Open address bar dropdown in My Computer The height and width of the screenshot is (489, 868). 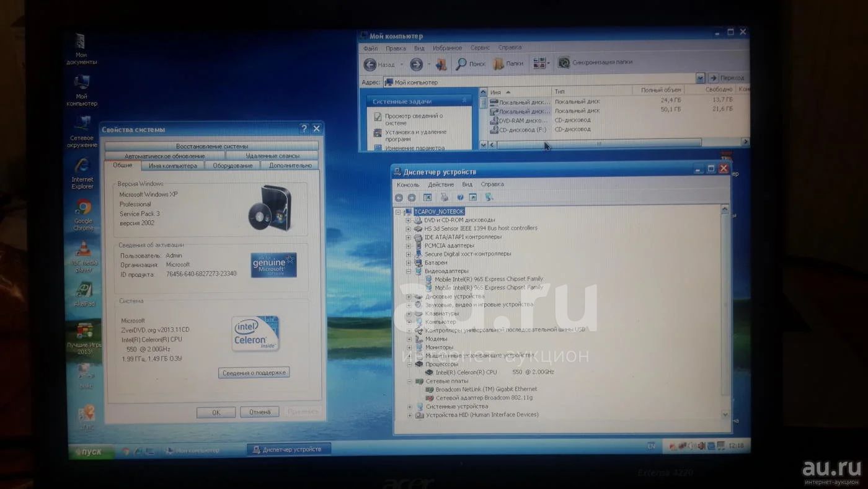point(700,78)
